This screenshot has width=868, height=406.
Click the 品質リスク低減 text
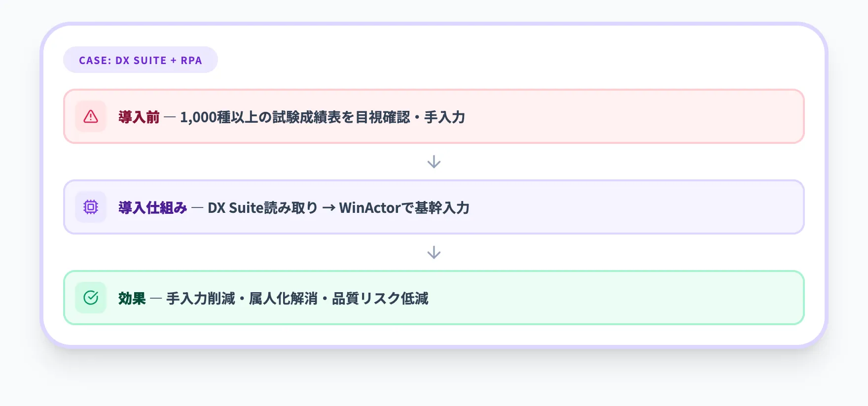(x=380, y=299)
